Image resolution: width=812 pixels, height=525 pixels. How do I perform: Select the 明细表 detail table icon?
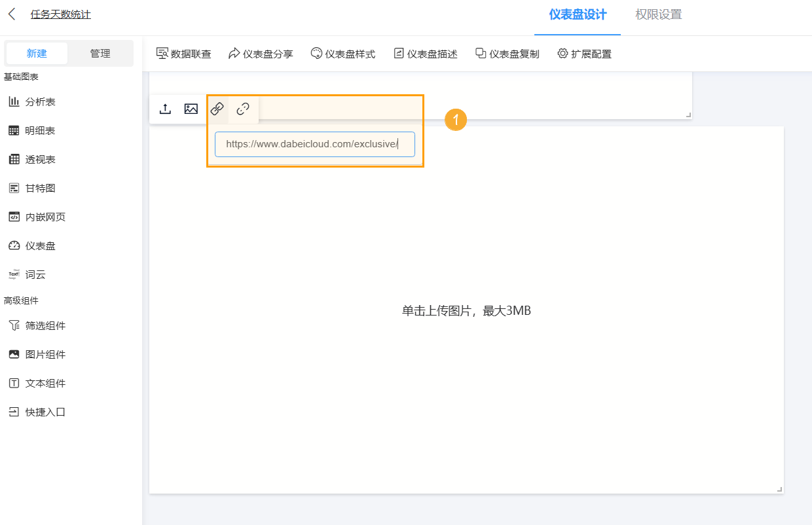coord(15,130)
